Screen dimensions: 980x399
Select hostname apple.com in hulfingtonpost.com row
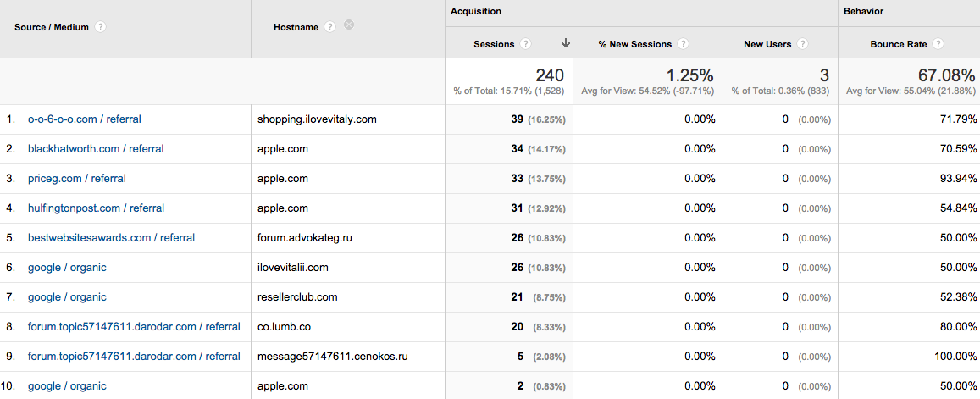point(283,208)
